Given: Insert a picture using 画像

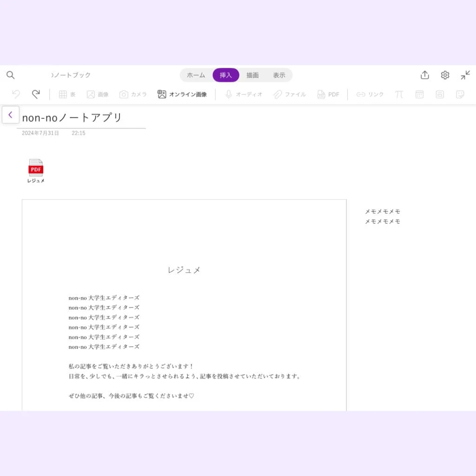Looking at the screenshot, I should pyautogui.click(x=98, y=94).
